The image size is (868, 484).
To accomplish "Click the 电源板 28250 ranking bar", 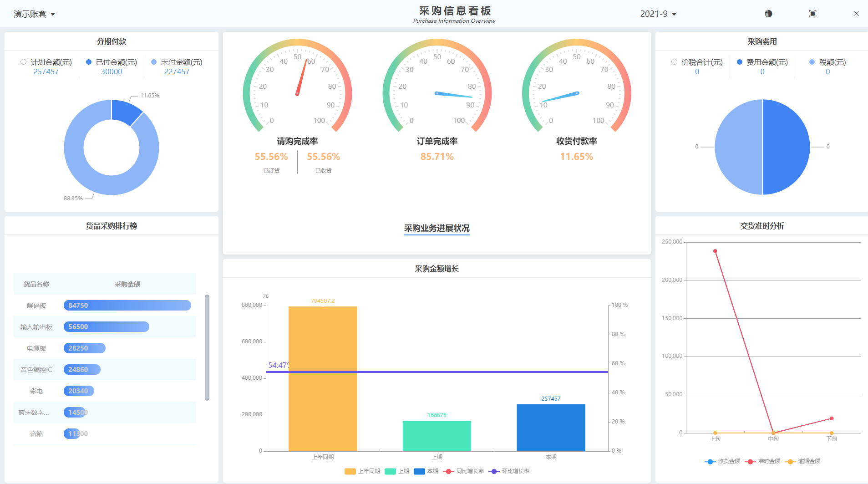I will 85,348.
